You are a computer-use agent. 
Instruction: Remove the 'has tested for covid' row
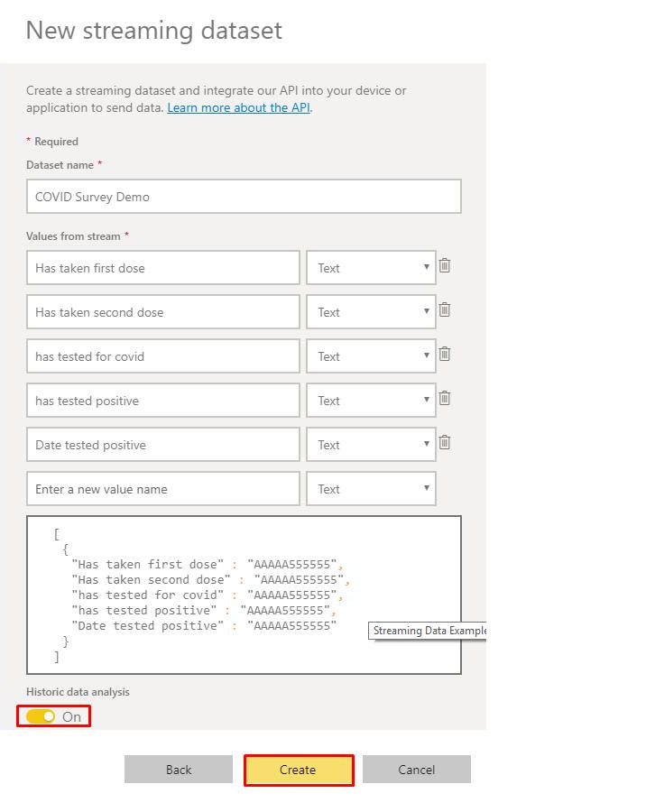pyautogui.click(x=445, y=355)
